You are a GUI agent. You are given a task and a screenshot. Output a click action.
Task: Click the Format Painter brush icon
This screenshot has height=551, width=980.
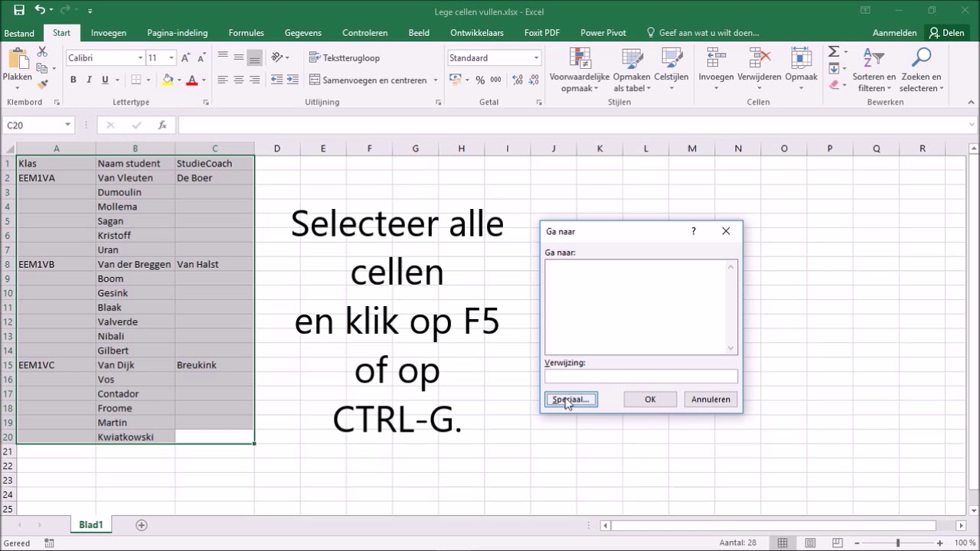coord(42,84)
